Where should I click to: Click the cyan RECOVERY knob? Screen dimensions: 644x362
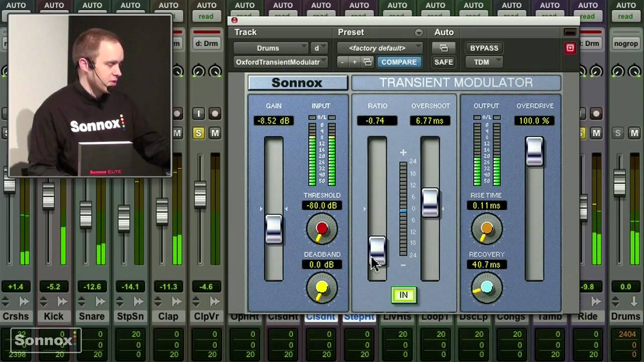(x=487, y=288)
